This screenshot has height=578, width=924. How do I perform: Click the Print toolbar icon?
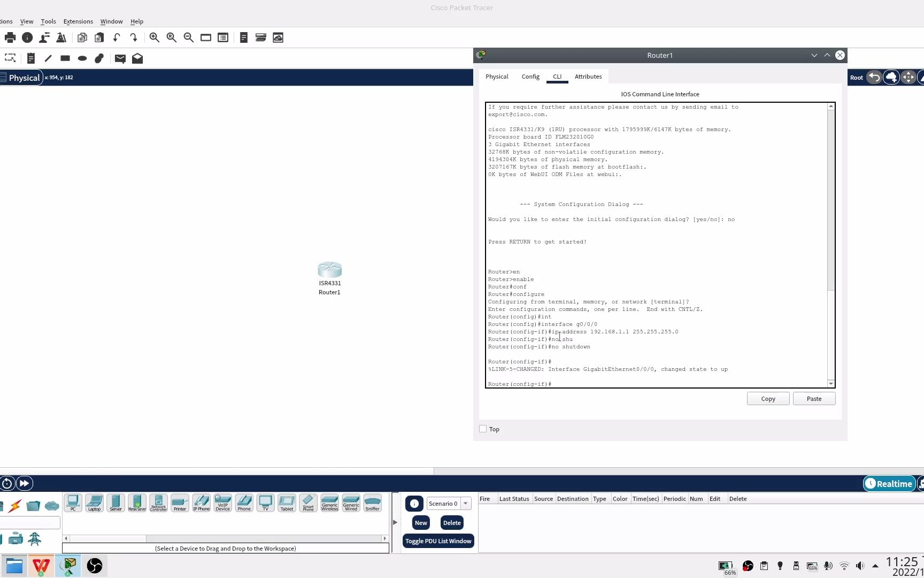[10, 37]
